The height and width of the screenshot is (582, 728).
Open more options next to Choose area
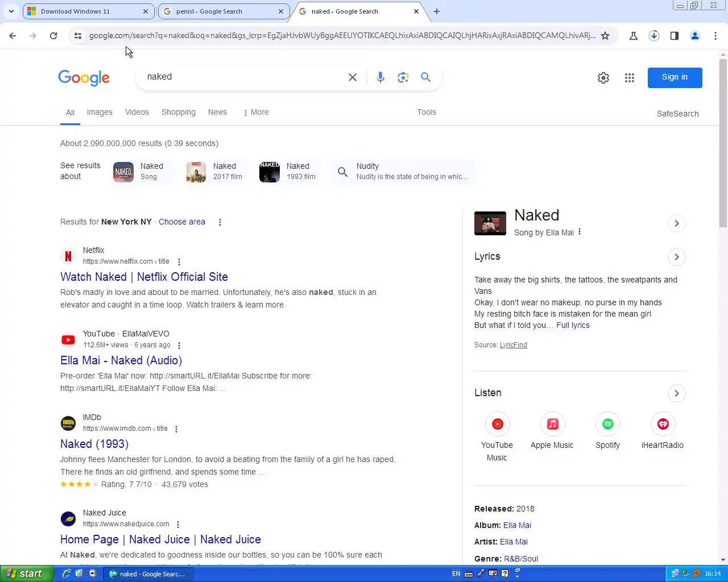[220, 222]
